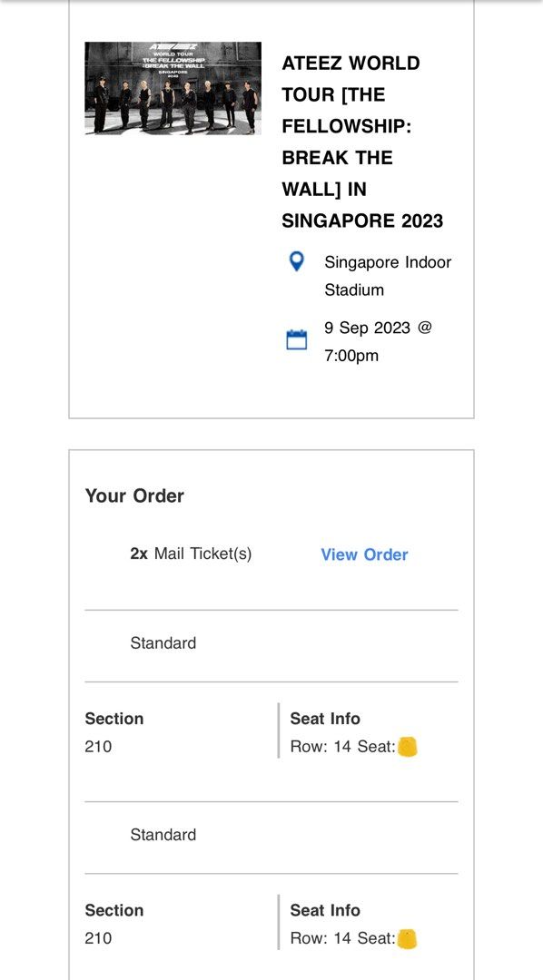This screenshot has height=980, width=543.
Task: Click the event details card border
Action: click(271, 419)
